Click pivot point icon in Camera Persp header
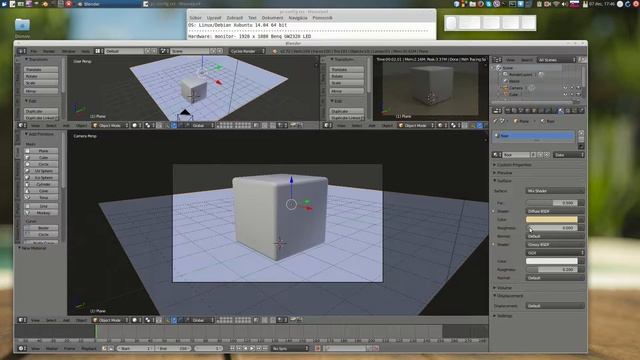Viewport: 640px width, 360px height. 149,320
